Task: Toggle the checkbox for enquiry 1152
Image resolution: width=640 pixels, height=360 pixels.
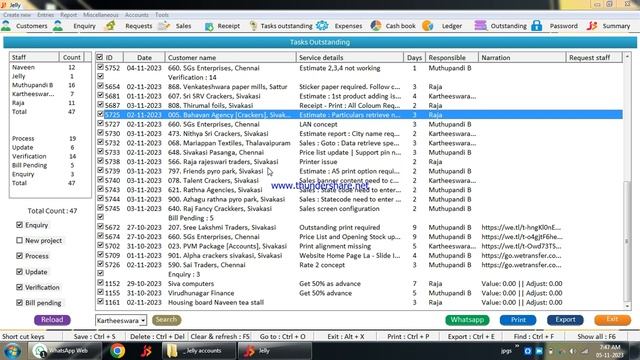Action: pos(100,282)
